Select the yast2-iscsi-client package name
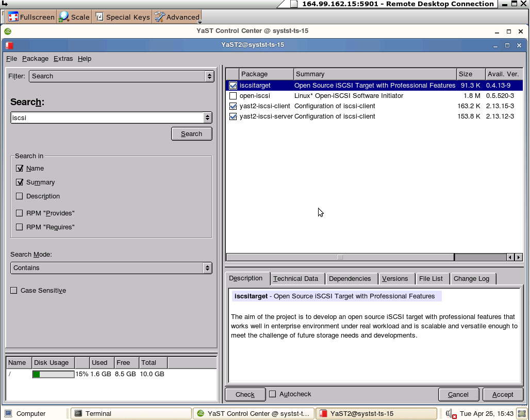This screenshot has height=420, width=530. (264, 106)
